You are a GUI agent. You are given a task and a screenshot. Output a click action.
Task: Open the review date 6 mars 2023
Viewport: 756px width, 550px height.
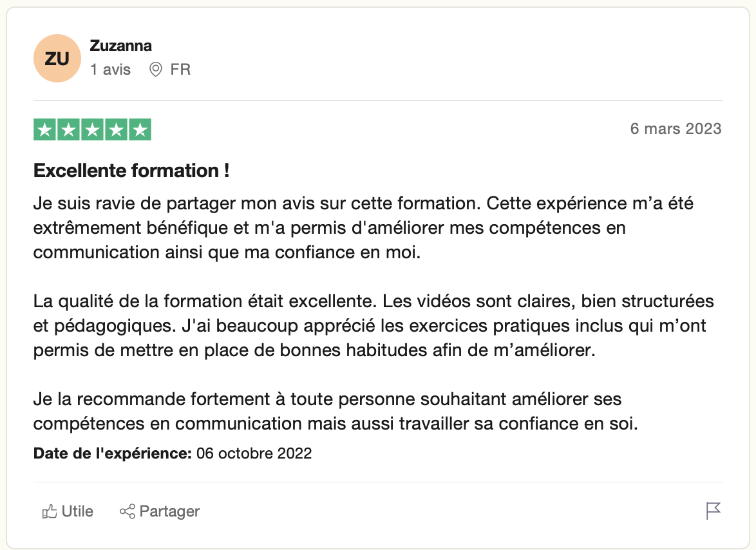(x=676, y=129)
